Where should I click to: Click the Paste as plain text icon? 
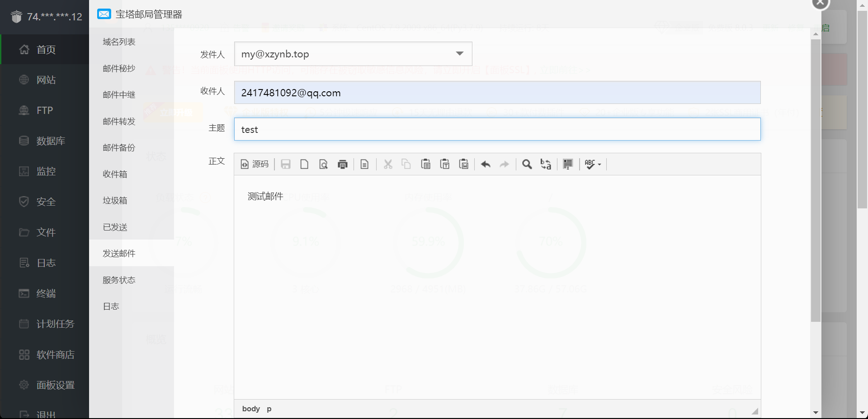[445, 164]
